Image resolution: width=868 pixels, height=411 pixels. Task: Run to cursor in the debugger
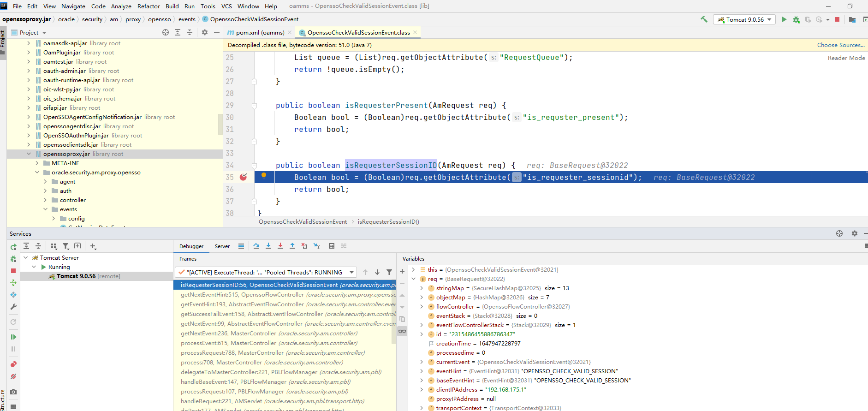pos(316,246)
